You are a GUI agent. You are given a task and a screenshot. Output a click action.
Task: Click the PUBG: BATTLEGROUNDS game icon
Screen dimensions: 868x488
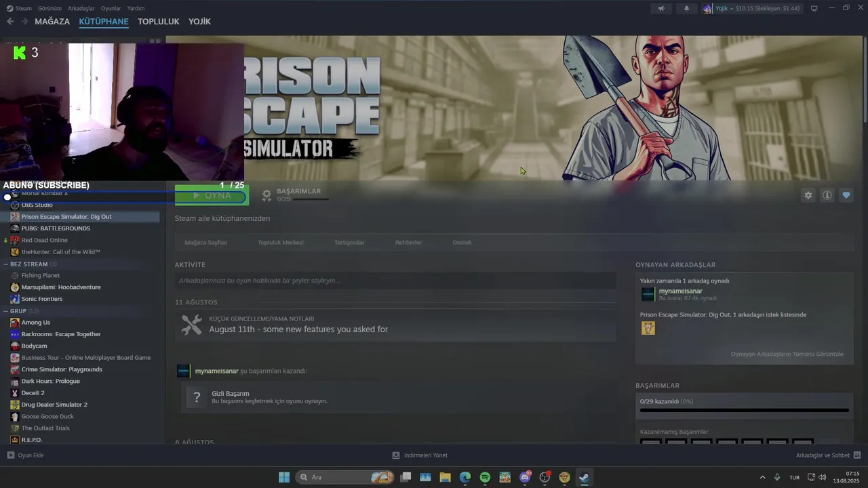[15, 228]
